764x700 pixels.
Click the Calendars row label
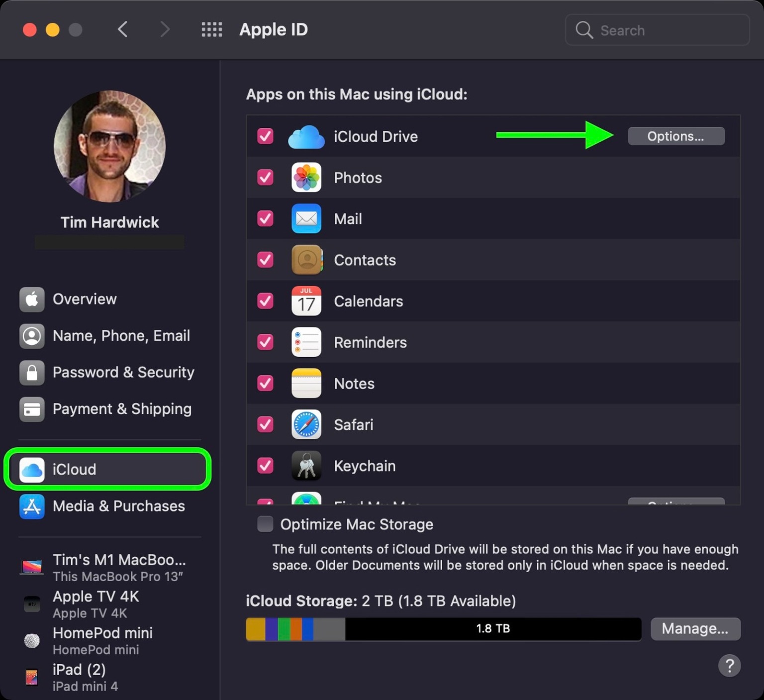click(368, 301)
